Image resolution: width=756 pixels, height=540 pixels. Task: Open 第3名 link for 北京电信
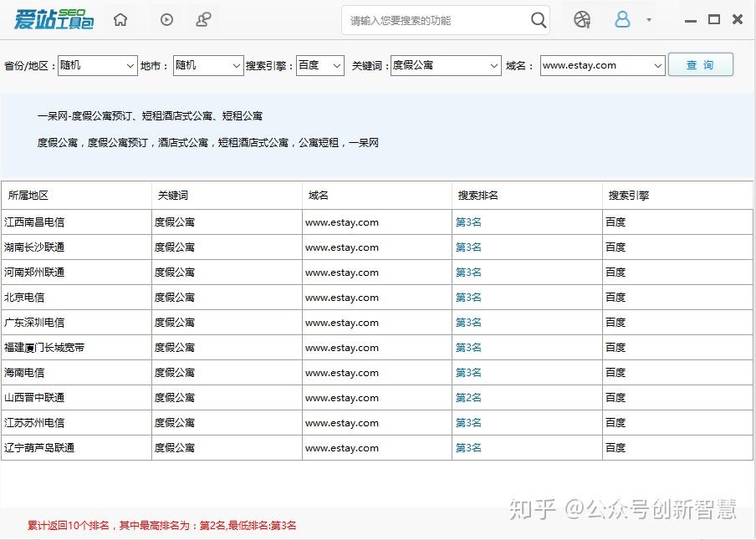[468, 298]
